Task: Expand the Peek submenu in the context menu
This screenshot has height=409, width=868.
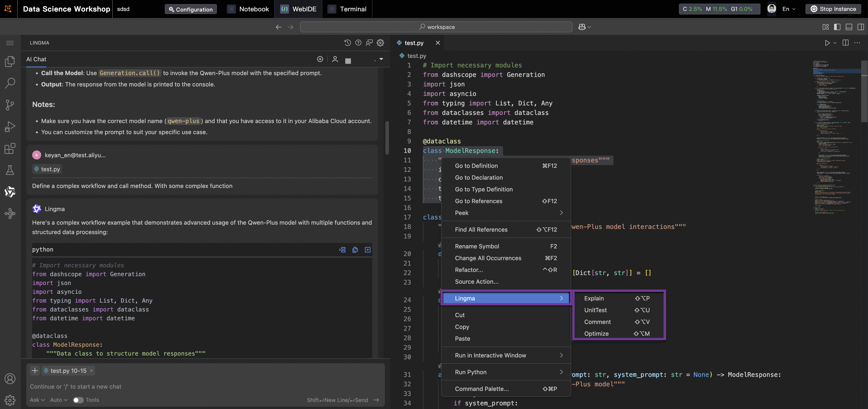Action: coord(462,213)
